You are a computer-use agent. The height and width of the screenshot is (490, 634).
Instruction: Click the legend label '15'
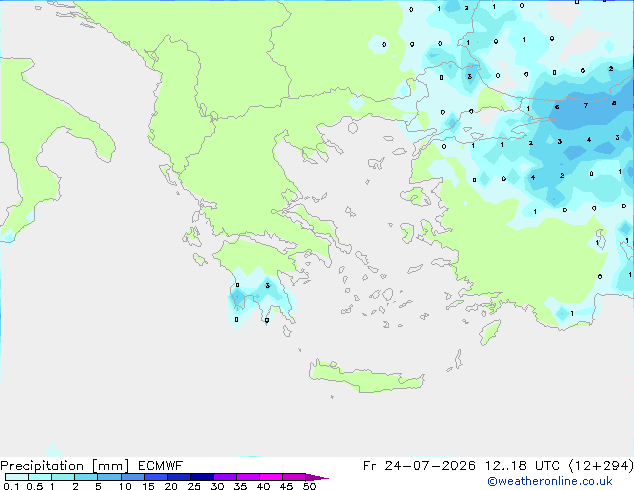tap(148, 486)
